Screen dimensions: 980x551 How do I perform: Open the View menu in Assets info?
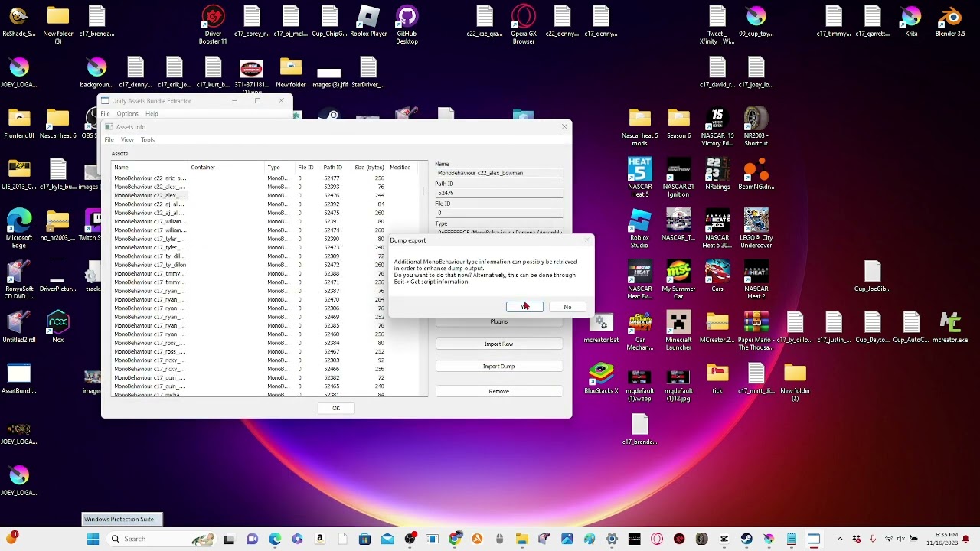pos(127,140)
